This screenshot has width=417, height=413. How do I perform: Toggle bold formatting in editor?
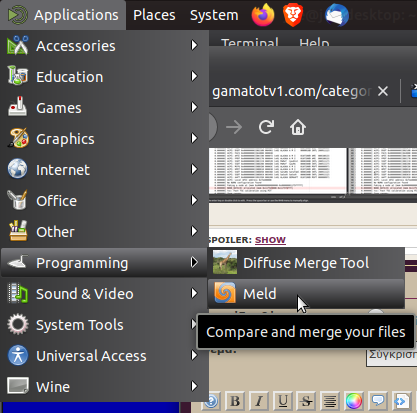(x=235, y=401)
